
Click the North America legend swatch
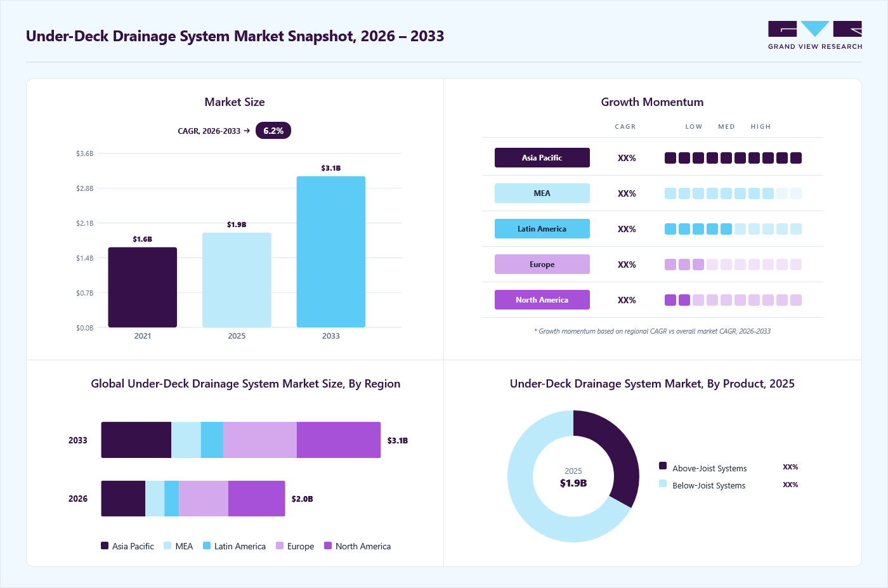point(328,546)
